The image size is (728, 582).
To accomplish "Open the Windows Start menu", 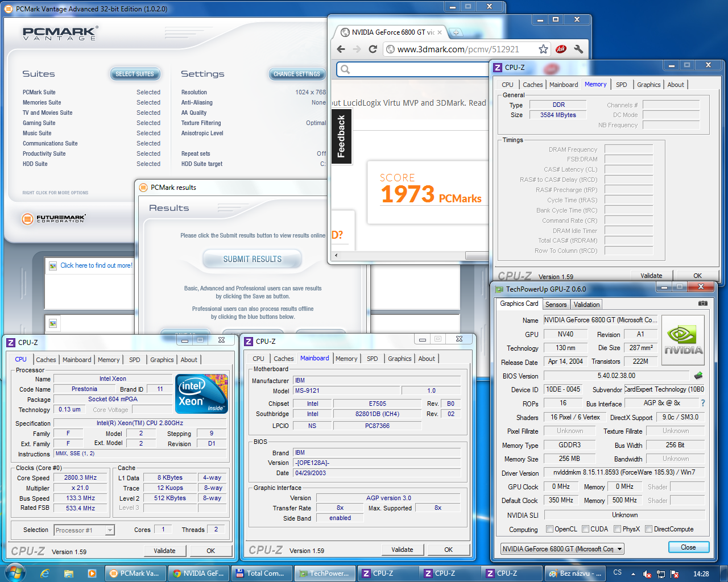I will [15, 573].
